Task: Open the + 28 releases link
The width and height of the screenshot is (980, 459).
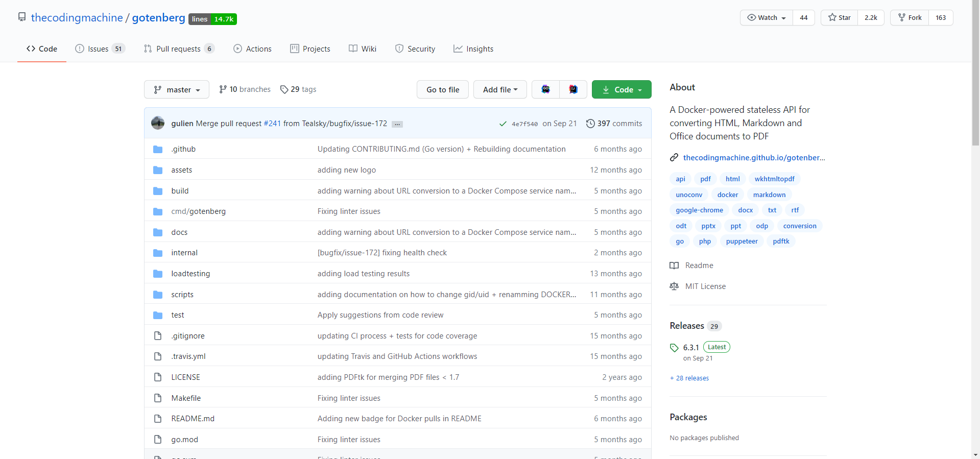Action: tap(689, 378)
